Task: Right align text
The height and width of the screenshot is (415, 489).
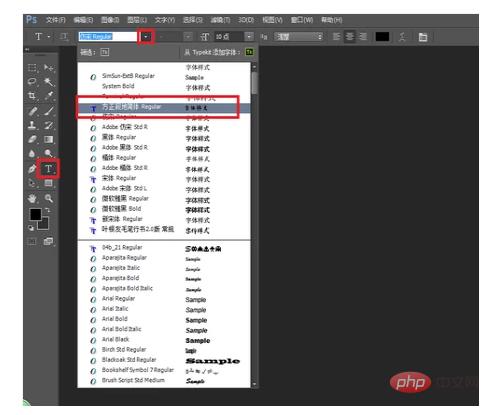Action: tap(363, 36)
